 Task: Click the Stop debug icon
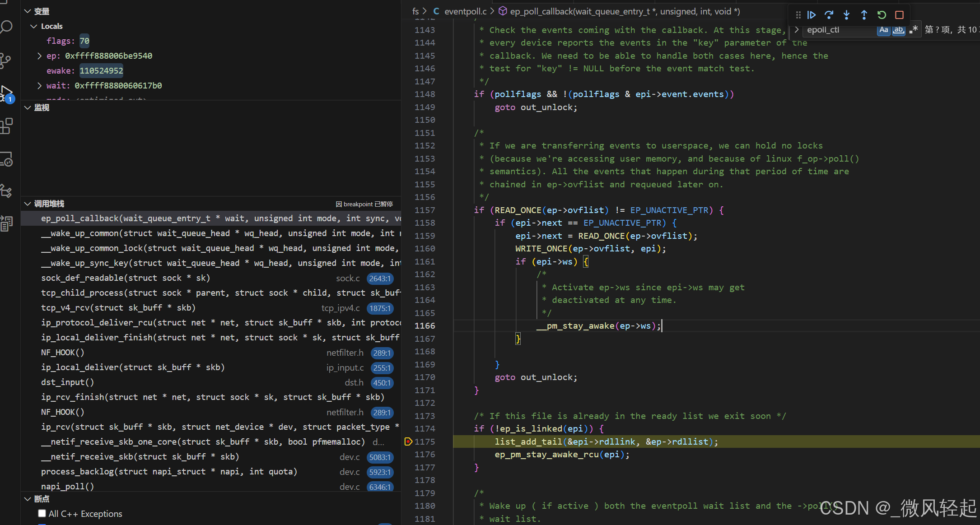click(899, 15)
